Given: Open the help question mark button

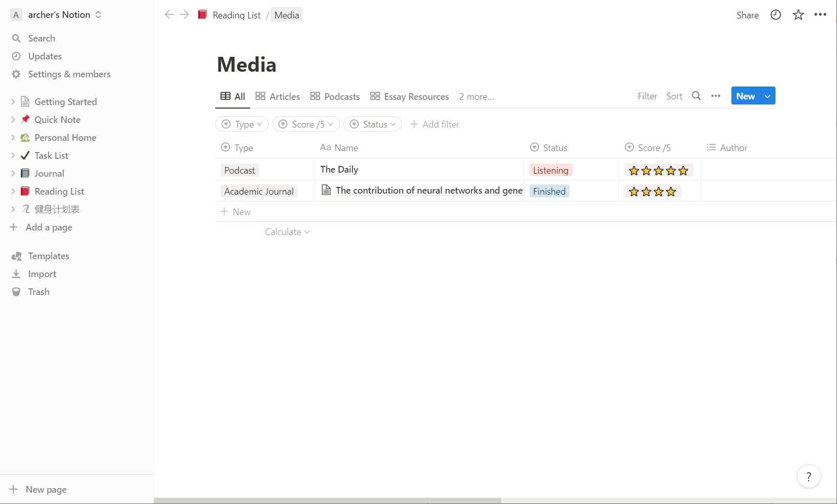Looking at the screenshot, I should pos(809,476).
